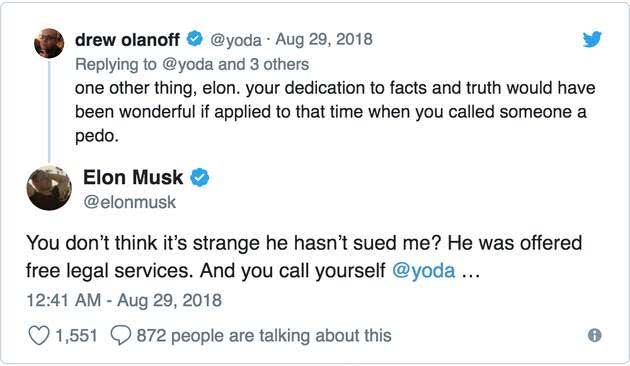The image size is (630, 366).
Task: Click drew olanoff's verified badge
Action: click(195, 39)
